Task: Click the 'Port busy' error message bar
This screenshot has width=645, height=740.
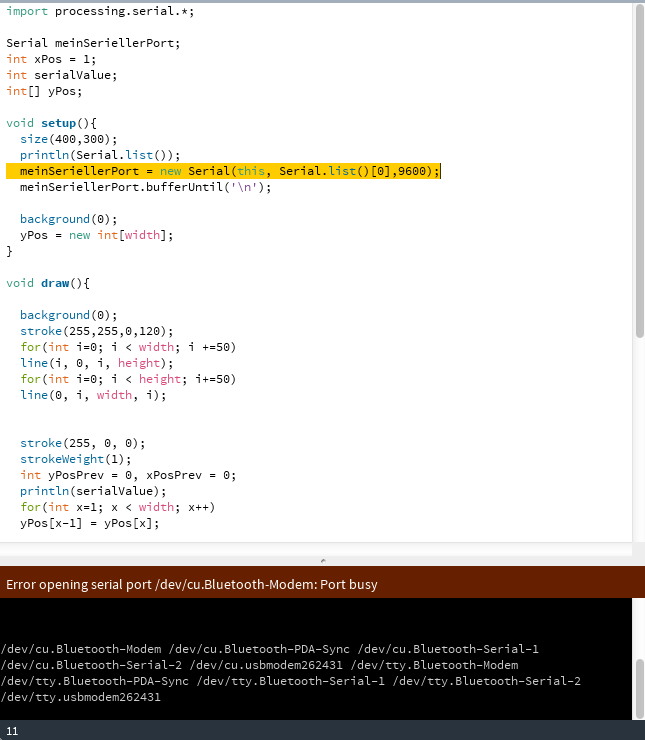Action: point(322,584)
